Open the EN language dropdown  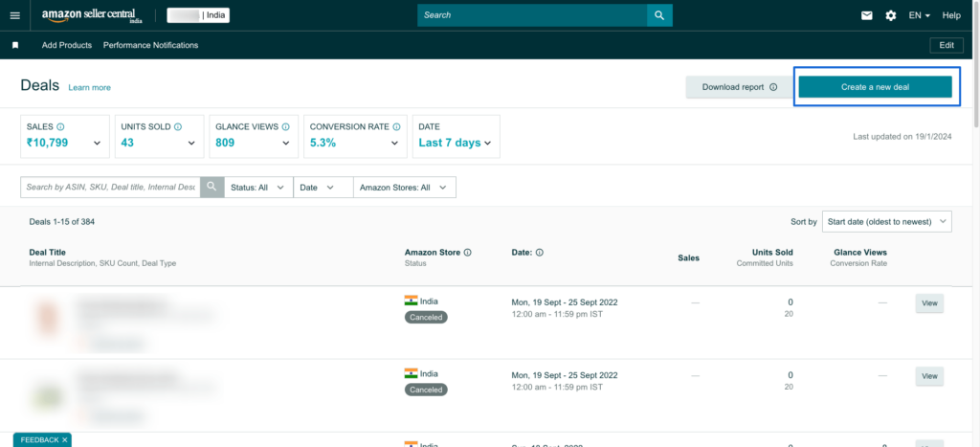click(x=920, y=15)
